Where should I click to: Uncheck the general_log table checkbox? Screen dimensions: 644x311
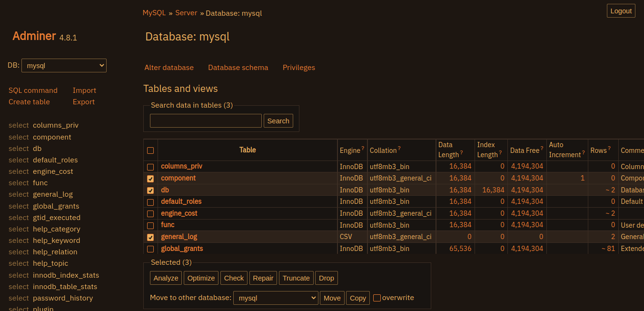click(x=150, y=237)
